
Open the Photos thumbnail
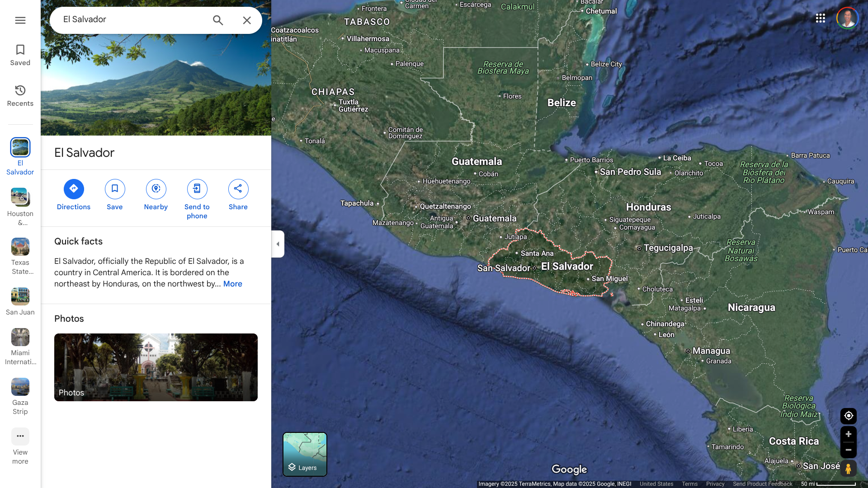pyautogui.click(x=156, y=367)
